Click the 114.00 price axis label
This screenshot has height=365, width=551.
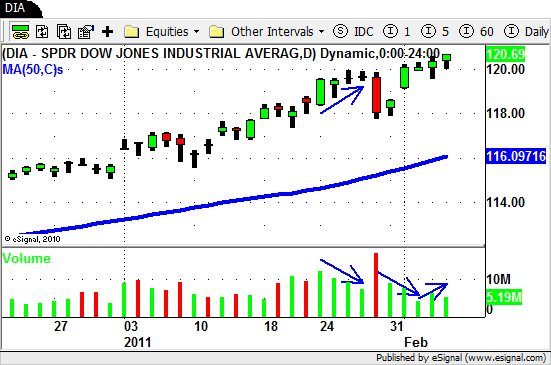[506, 202]
